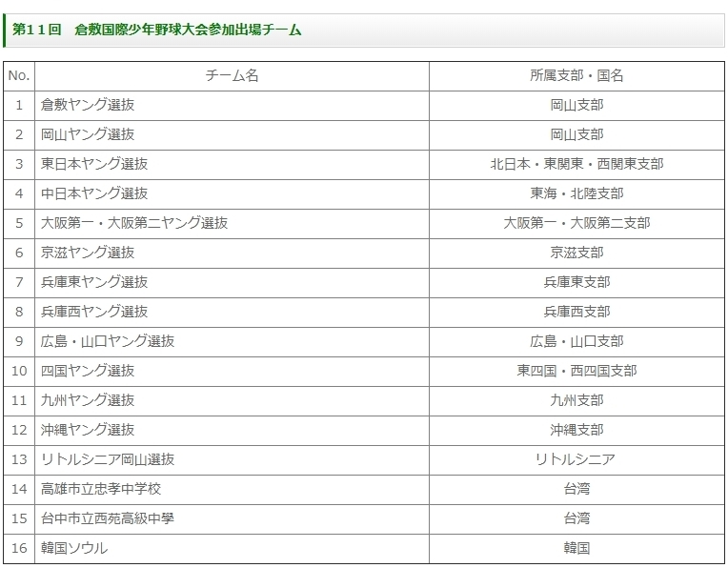Image resolution: width=728 pixels, height=568 pixels.
Task: Click the 所属支部・国名 column header
Action: coord(576,75)
